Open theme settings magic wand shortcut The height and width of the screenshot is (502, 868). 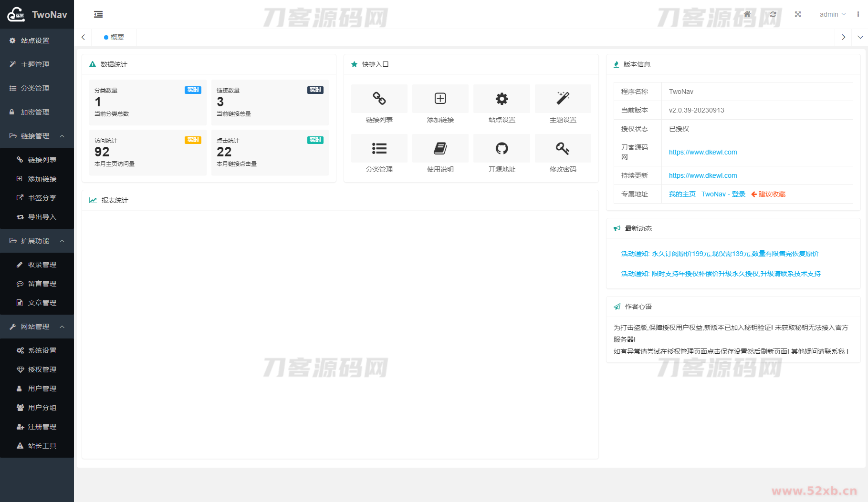click(x=563, y=99)
